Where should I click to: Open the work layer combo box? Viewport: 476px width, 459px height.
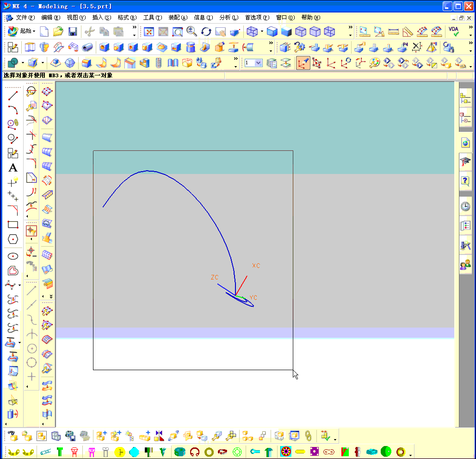(x=253, y=63)
